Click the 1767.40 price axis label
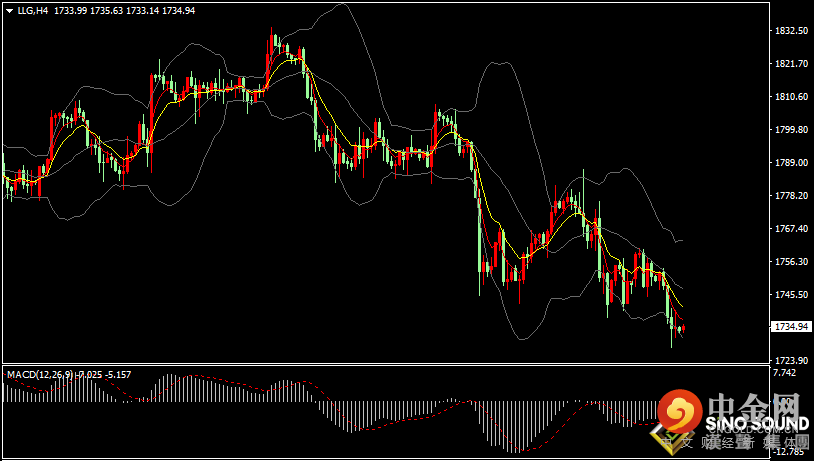 click(792, 228)
